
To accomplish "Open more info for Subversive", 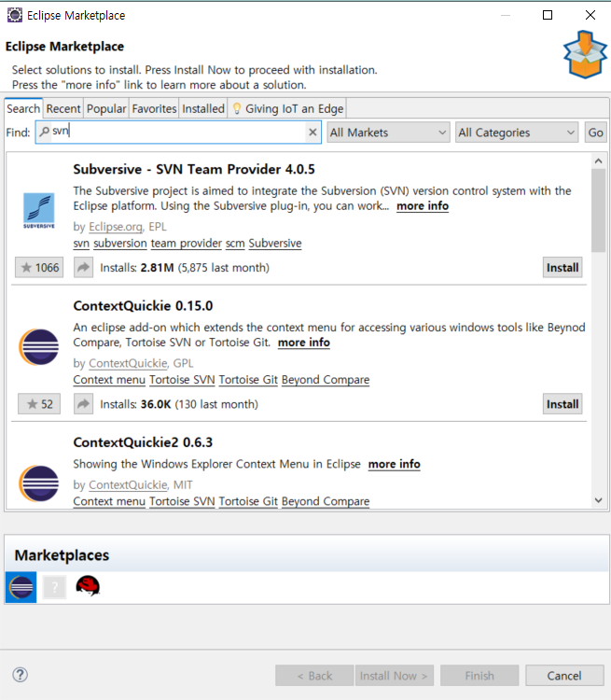I will click(423, 206).
